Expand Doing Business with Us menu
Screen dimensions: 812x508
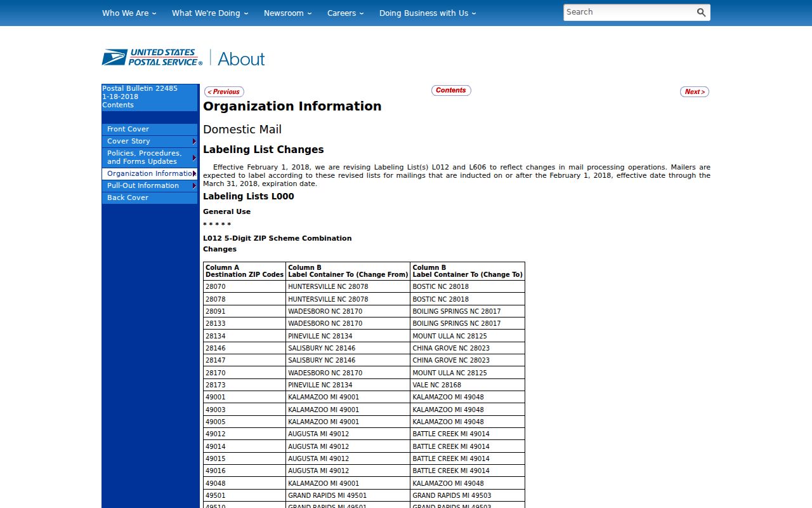click(x=428, y=13)
